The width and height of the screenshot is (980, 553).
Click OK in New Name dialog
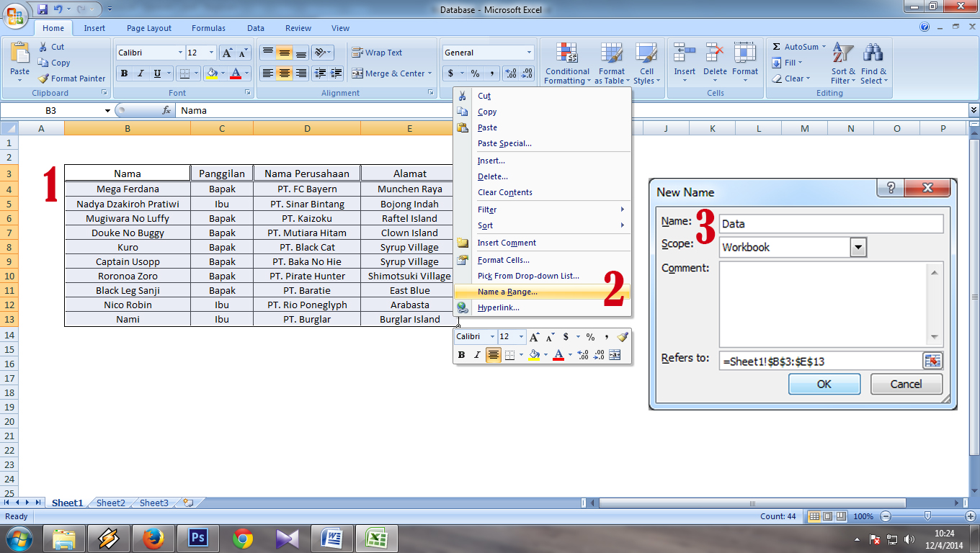point(824,384)
